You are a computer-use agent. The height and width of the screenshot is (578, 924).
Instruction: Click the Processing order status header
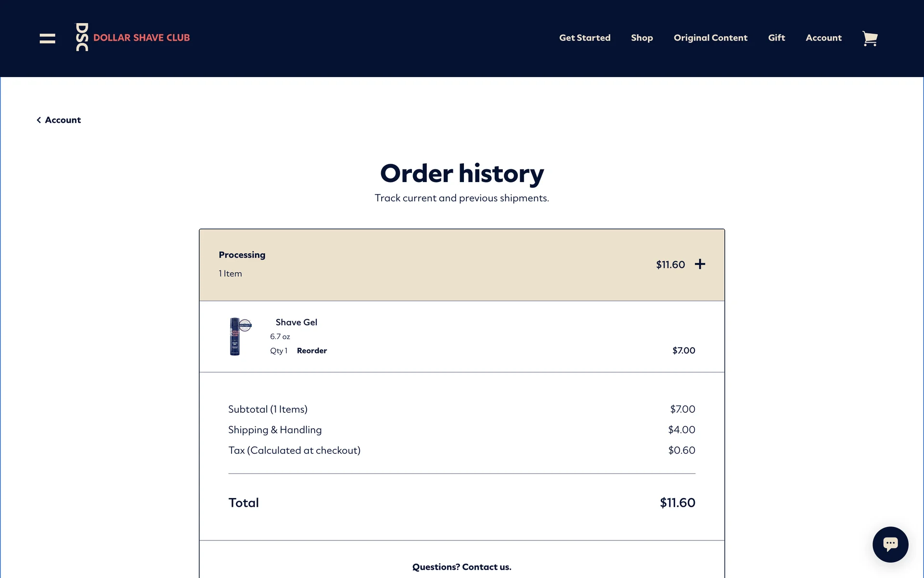pos(242,255)
